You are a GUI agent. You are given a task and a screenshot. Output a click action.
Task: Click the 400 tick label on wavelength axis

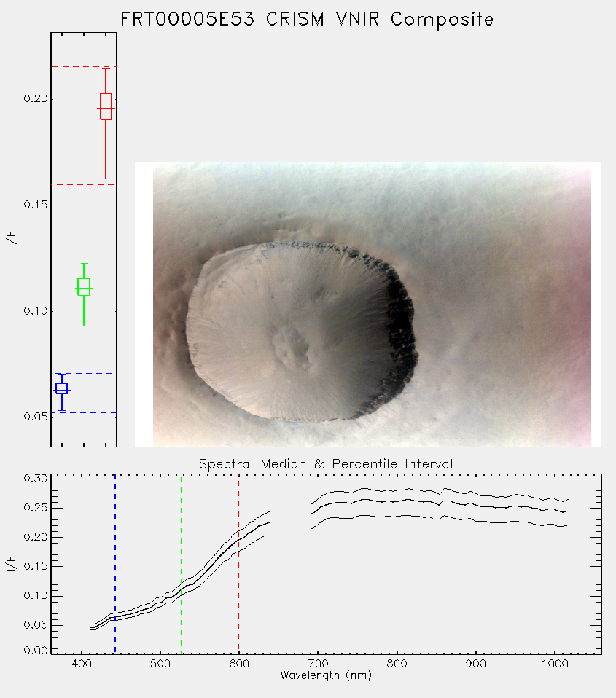82,664
